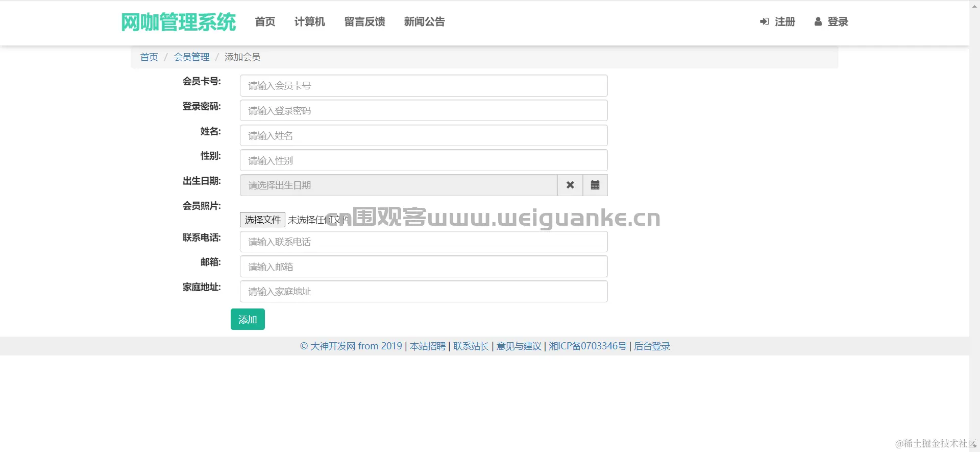980x452 pixels.
Task: Open footer link 大神开发网 from 2019
Action: click(x=351, y=346)
